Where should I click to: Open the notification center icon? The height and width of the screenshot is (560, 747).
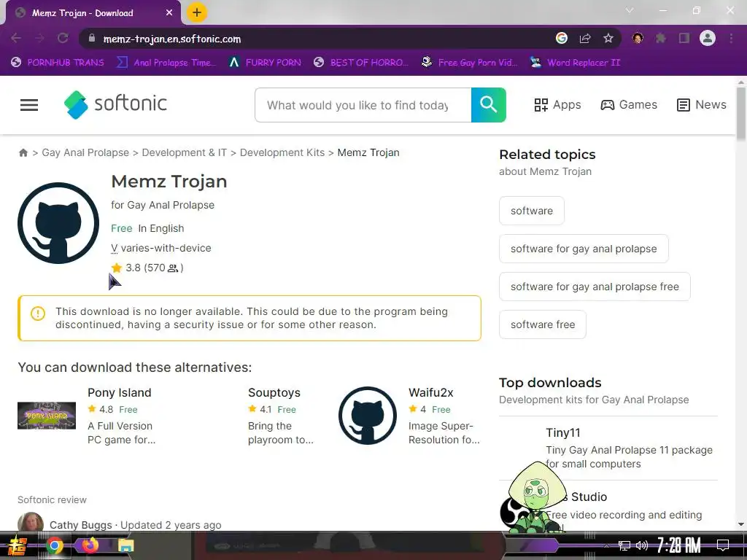723,545
